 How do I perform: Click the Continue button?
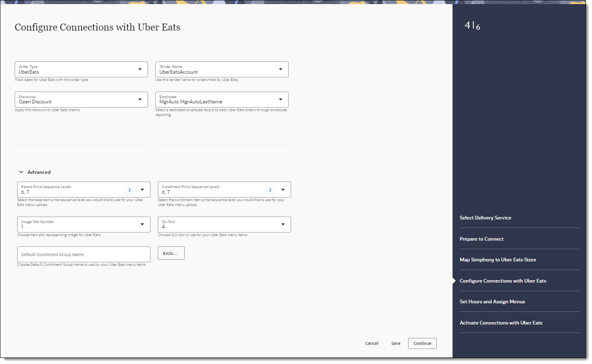[422, 343]
